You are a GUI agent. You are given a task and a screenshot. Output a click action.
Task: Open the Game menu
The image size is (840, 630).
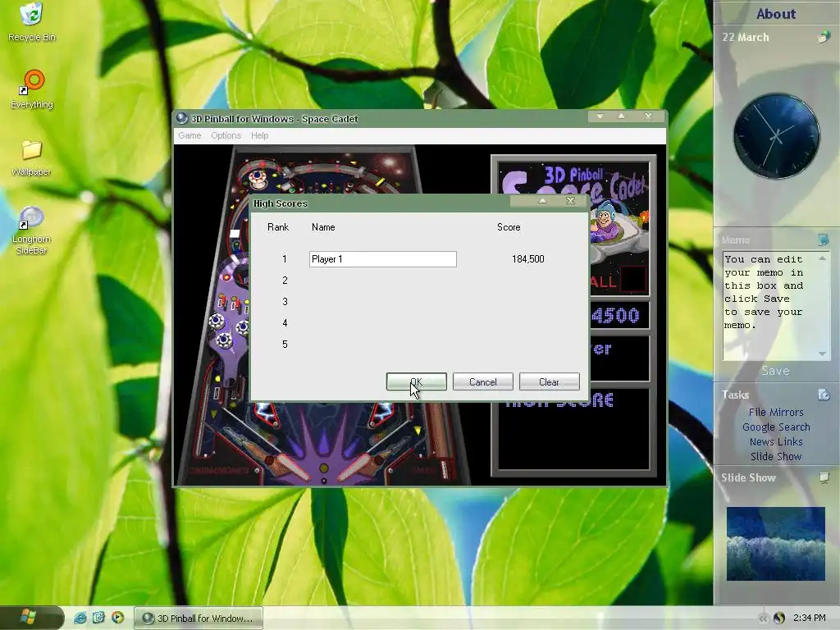[189, 135]
